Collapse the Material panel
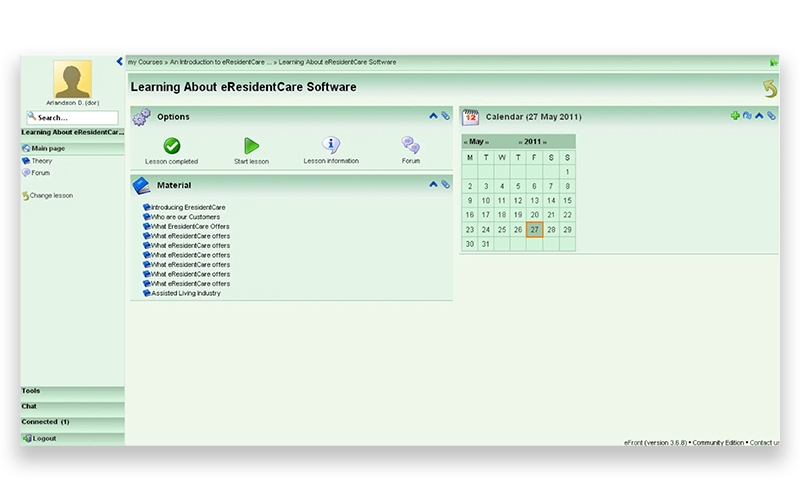This screenshot has height=500, width=800. pyautogui.click(x=433, y=184)
